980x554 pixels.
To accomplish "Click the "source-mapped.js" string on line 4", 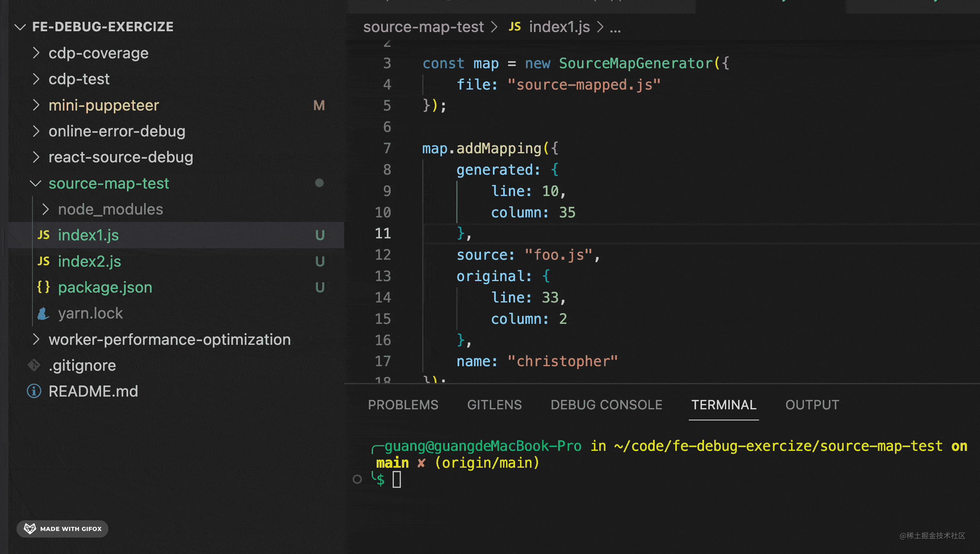I will coord(584,85).
